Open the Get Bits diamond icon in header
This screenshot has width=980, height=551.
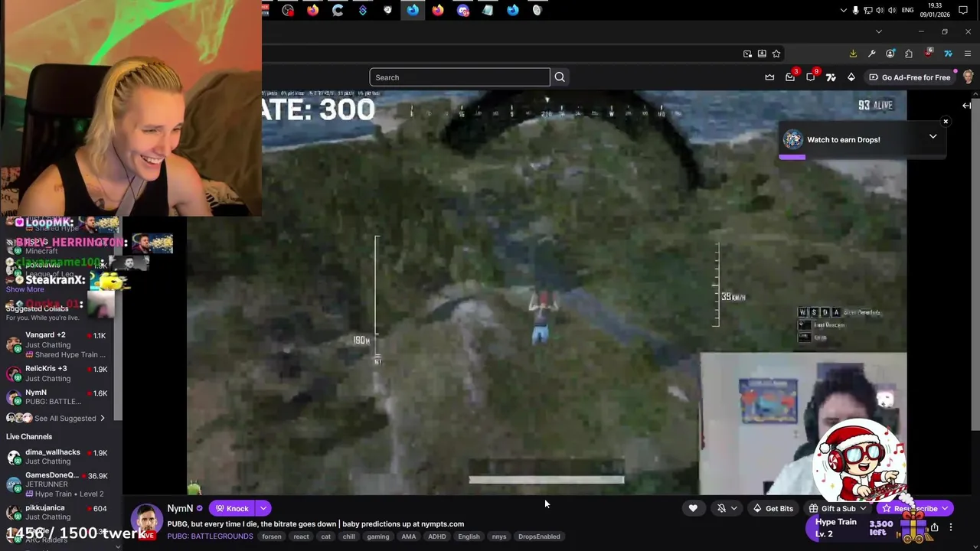pyautogui.click(x=851, y=77)
